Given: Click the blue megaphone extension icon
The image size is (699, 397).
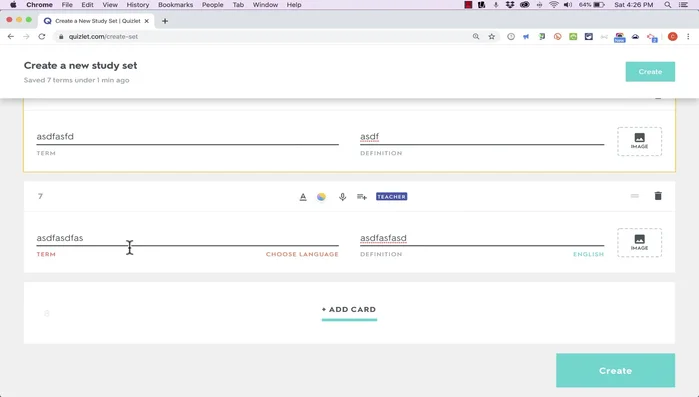Looking at the screenshot, I should coord(526,37).
